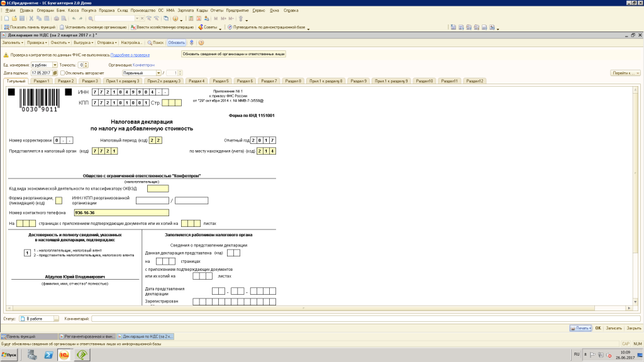644x362 pixels.
Task: Click the Точность stepper arrows
Action: click(86, 65)
